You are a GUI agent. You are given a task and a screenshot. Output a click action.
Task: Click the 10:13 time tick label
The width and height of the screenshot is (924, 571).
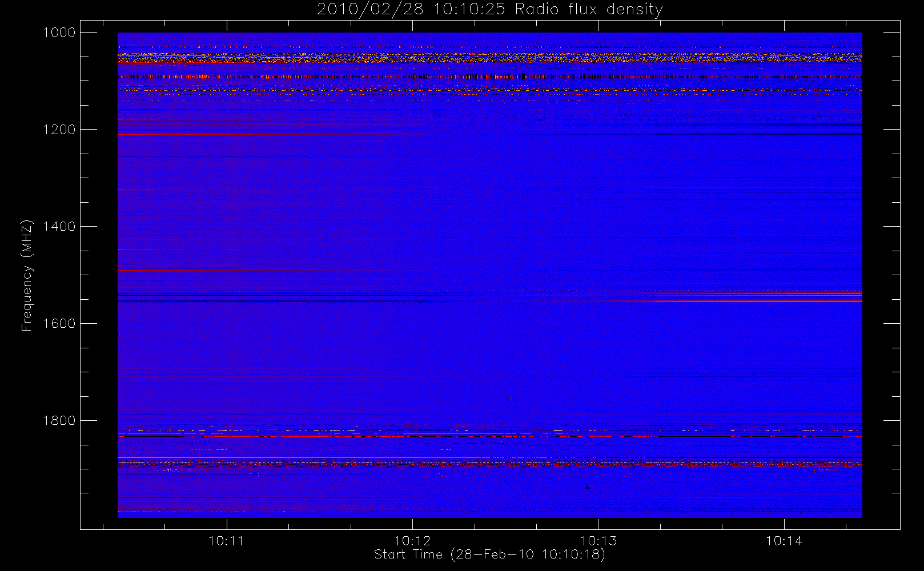598,541
